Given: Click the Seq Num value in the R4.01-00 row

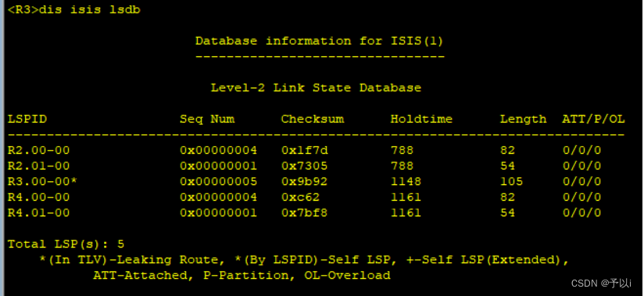Looking at the screenshot, I should click(x=219, y=213).
